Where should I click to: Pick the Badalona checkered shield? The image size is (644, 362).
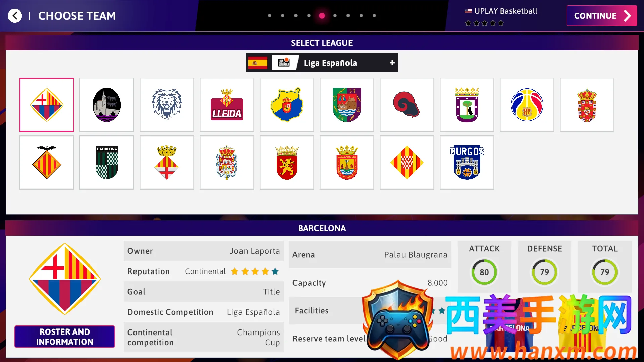click(x=107, y=163)
